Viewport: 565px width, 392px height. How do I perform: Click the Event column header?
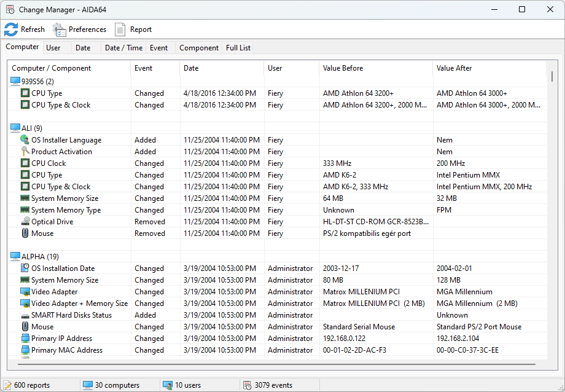(143, 68)
